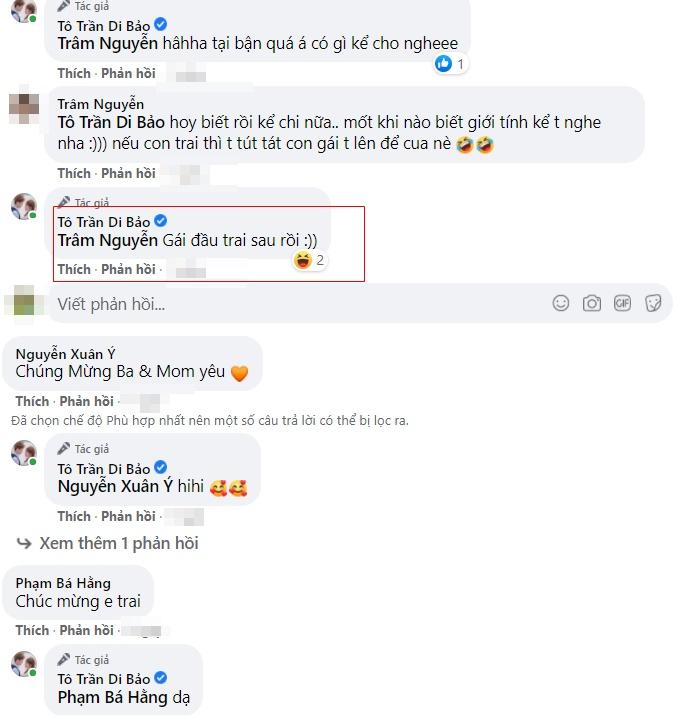Click the verified badge on the topmost Tô Trần Di Bảo name
The image size is (676, 715).
click(161, 24)
